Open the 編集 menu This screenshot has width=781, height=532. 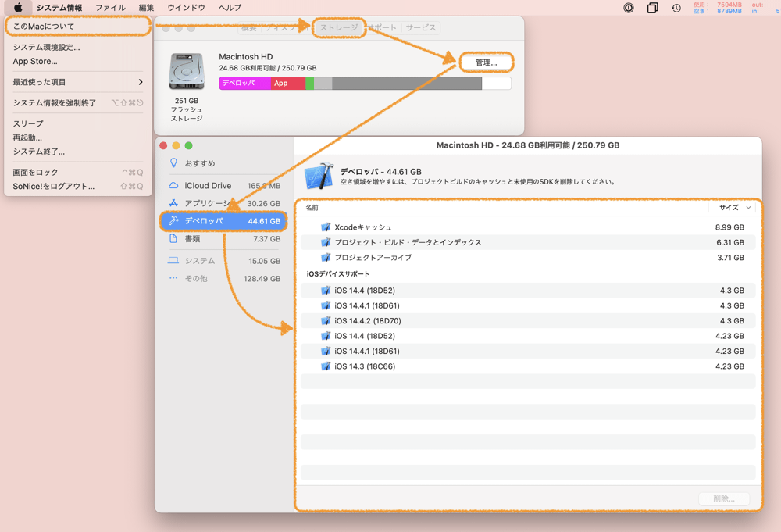147,8
